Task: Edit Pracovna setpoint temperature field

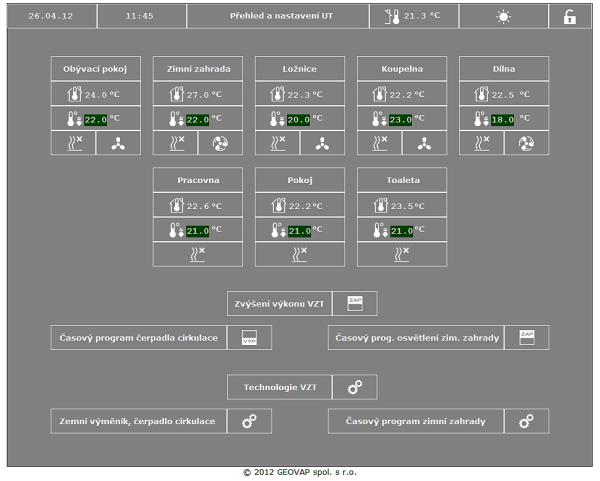Action: tap(197, 230)
